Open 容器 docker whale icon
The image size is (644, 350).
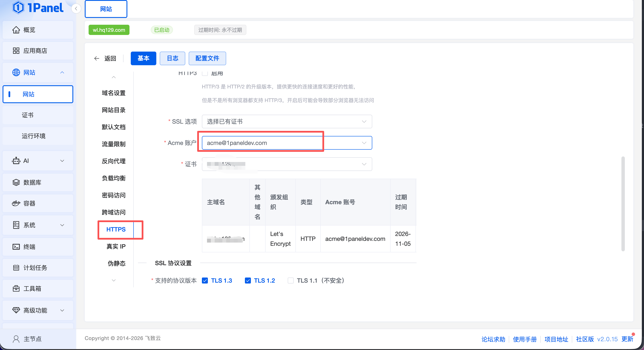[x=16, y=203]
